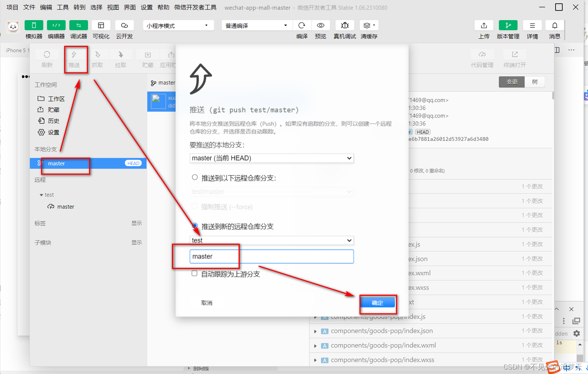Select the local master branch with HEAD badge

coord(88,163)
